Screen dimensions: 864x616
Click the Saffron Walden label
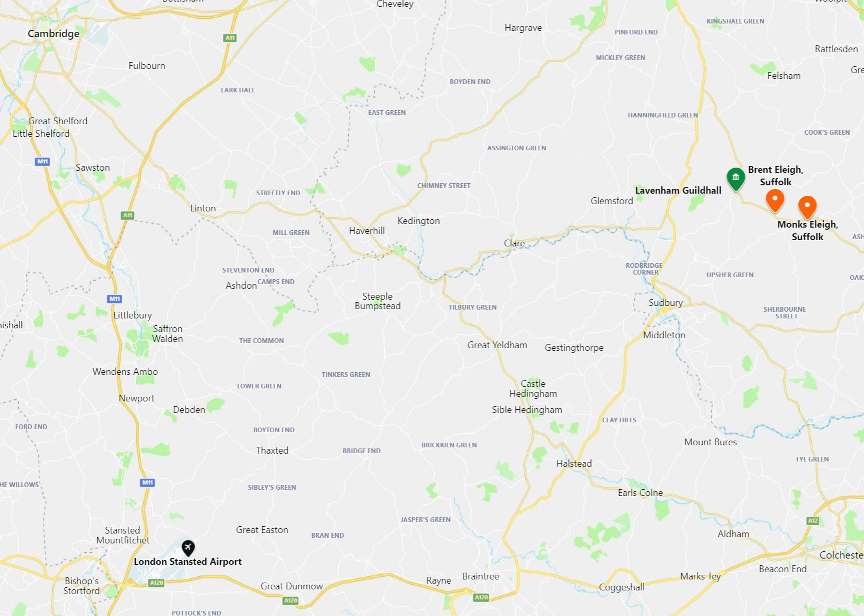(x=168, y=334)
